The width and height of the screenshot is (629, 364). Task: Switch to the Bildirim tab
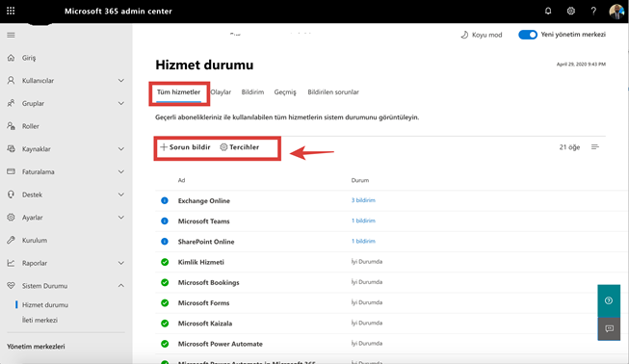click(252, 92)
